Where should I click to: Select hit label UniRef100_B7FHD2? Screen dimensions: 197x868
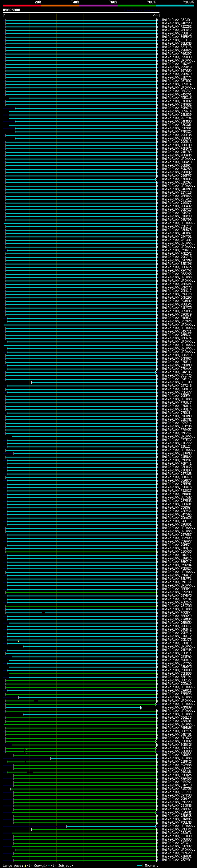coord(177,101)
